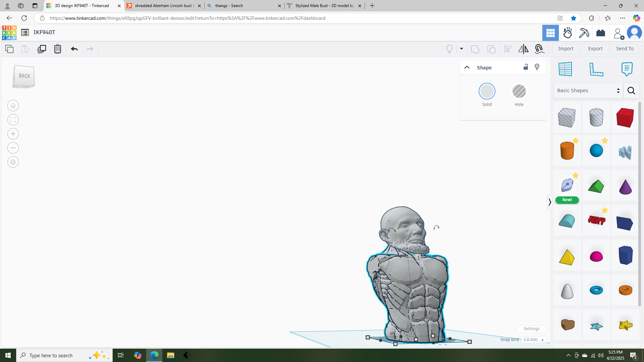Screen dimensions: 644x362
Task: Open the Sim Lab icon
Action: point(568,33)
